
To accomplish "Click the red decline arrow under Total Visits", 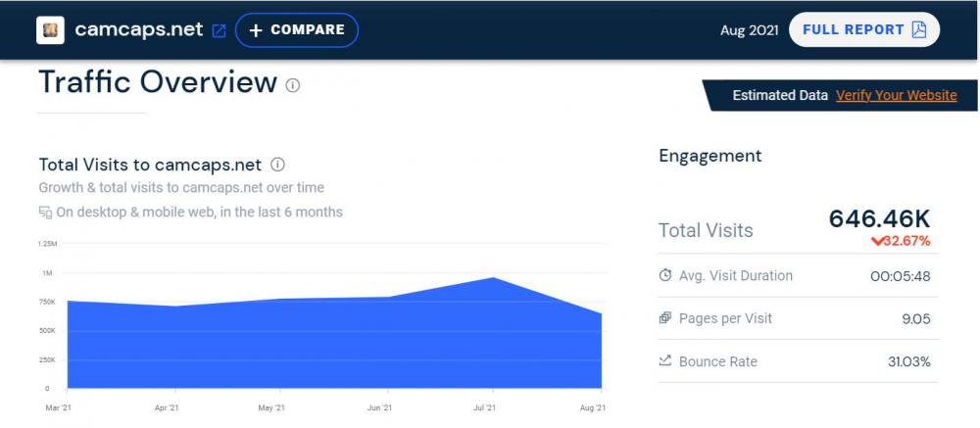I will (x=850, y=241).
